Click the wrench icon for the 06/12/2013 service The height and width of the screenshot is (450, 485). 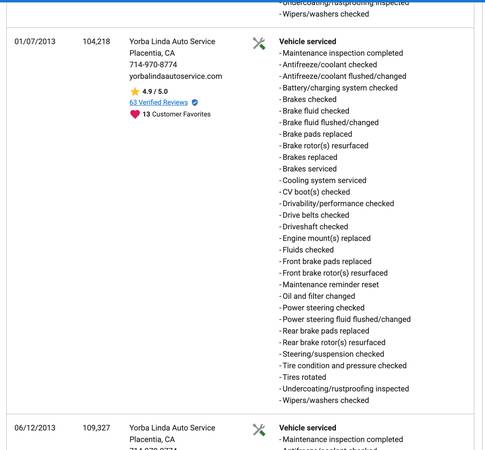point(259,430)
